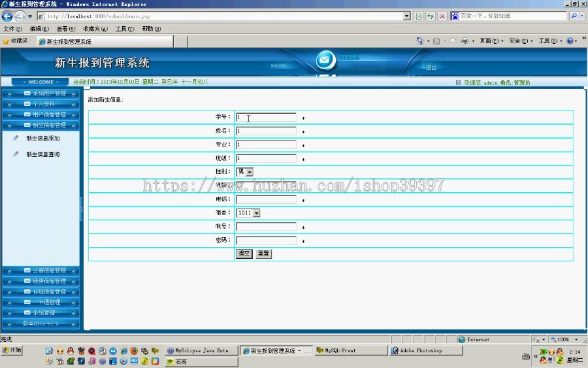Image resolution: width=588 pixels, height=368 pixels.
Task: Open the recent pages dropdown next to Forward
Action: pyautogui.click(x=30, y=16)
